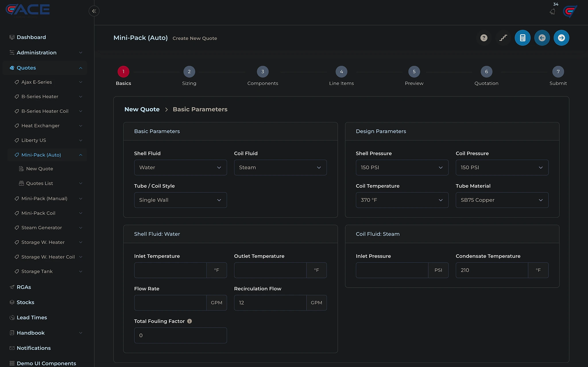Open notifications bell icon

pos(552,11)
